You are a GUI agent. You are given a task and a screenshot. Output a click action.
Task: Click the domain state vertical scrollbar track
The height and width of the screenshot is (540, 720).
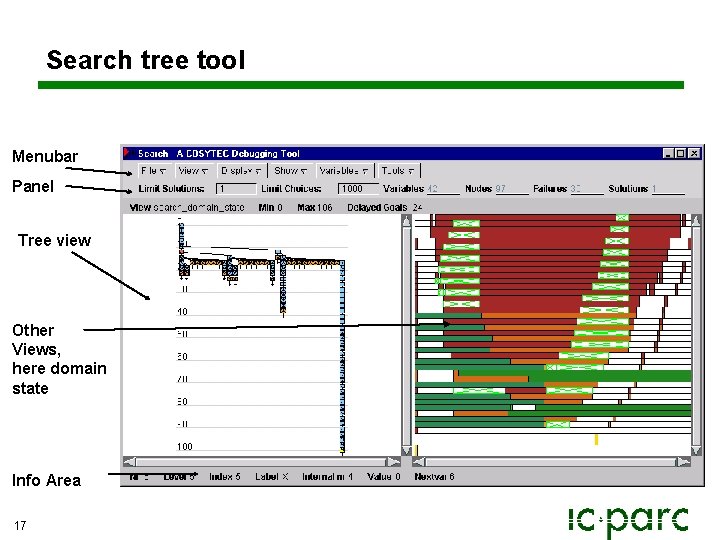pyautogui.click(x=696, y=335)
